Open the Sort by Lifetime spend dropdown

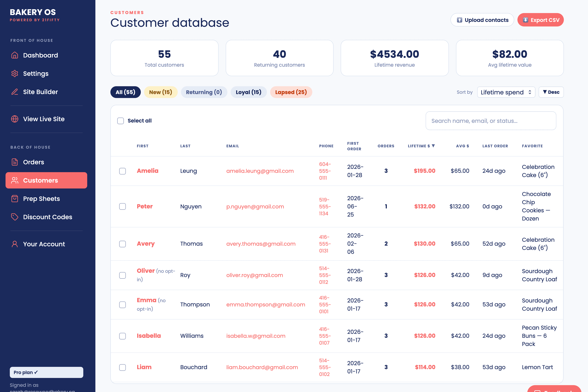click(506, 92)
